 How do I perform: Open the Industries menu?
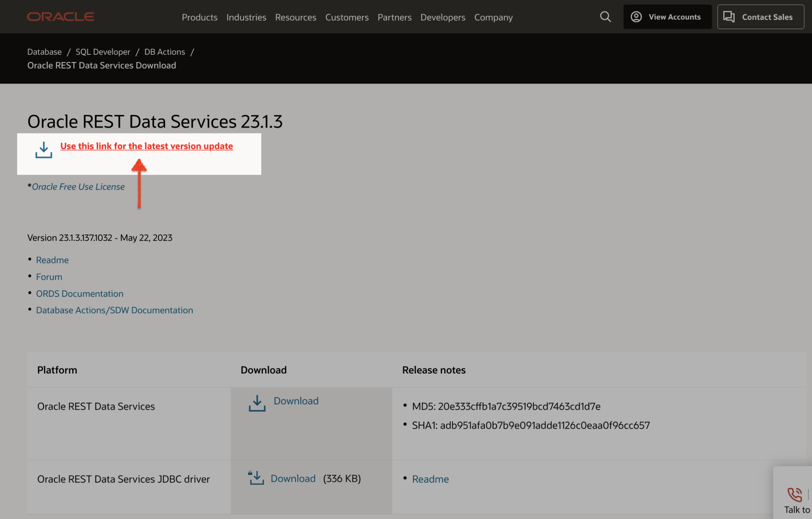pyautogui.click(x=246, y=17)
